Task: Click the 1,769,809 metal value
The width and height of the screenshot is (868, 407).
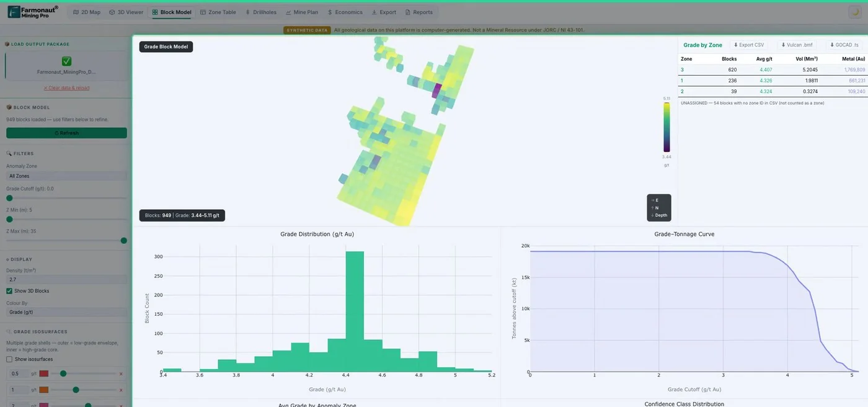Action: coord(854,69)
